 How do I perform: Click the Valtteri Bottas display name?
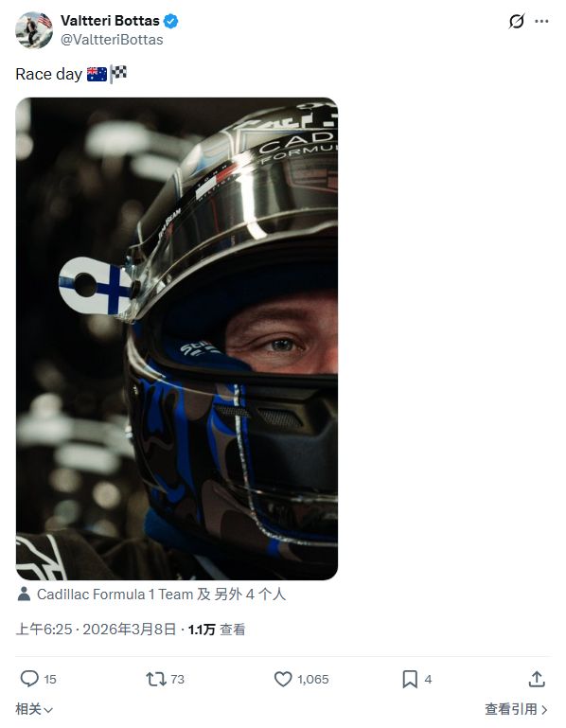[x=110, y=21]
